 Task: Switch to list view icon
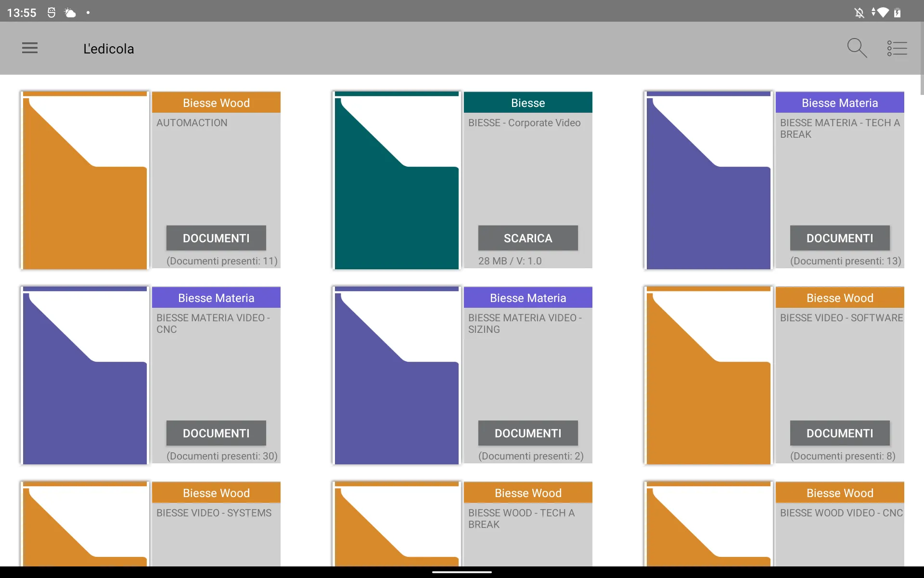[x=897, y=48]
